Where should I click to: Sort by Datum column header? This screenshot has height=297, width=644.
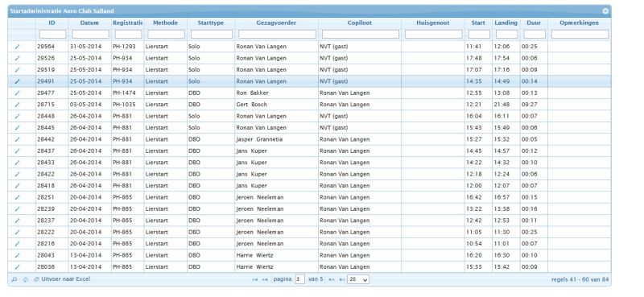click(89, 23)
